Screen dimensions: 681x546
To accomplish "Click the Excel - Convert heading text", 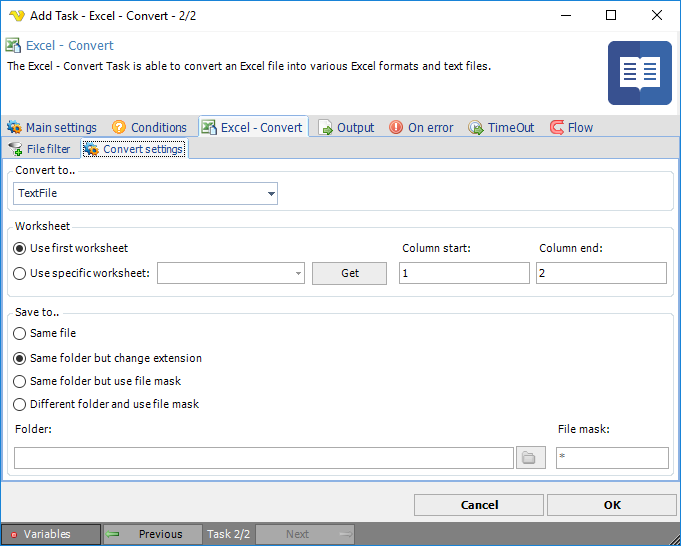I will pyautogui.click(x=69, y=46).
